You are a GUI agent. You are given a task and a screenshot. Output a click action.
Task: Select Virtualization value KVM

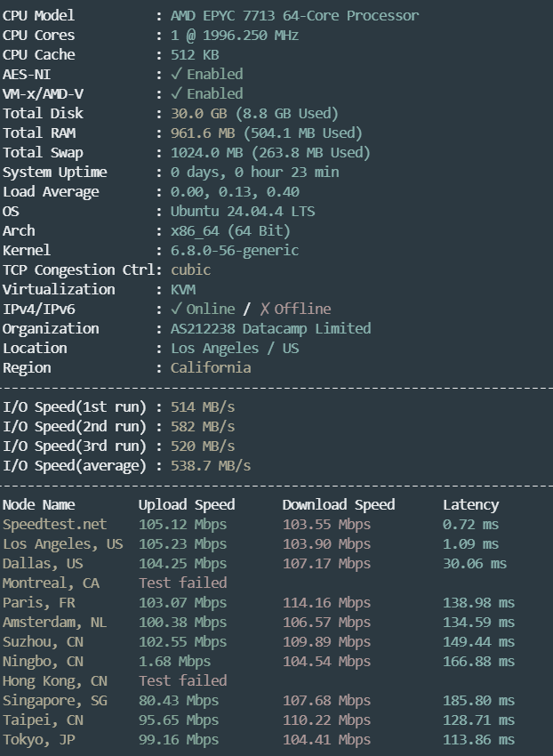tap(183, 289)
